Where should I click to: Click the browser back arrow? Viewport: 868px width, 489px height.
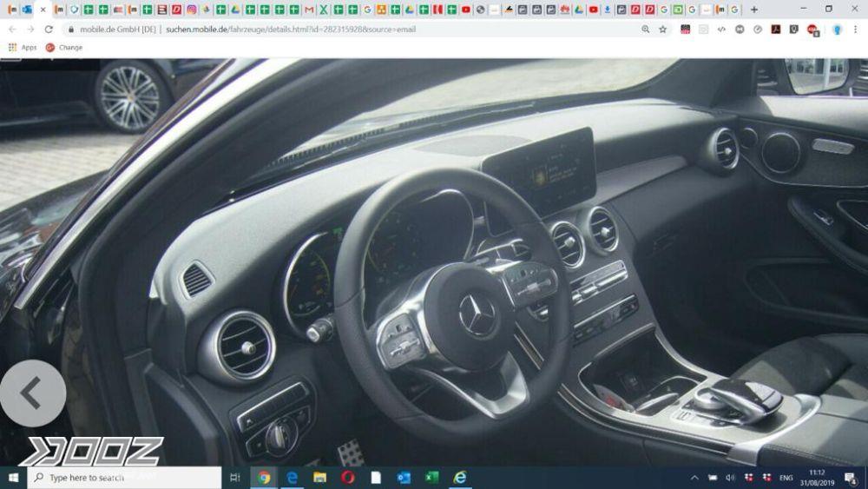12,29
